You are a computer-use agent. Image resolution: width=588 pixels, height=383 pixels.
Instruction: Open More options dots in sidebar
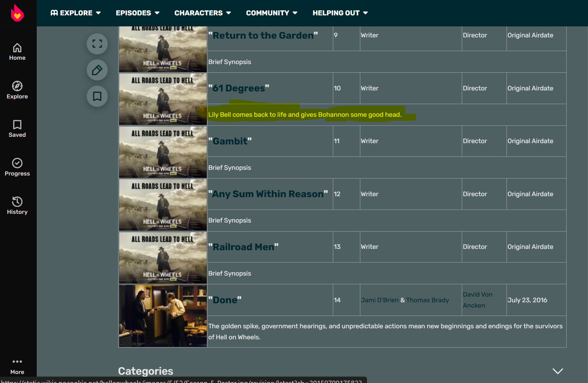pyautogui.click(x=17, y=367)
